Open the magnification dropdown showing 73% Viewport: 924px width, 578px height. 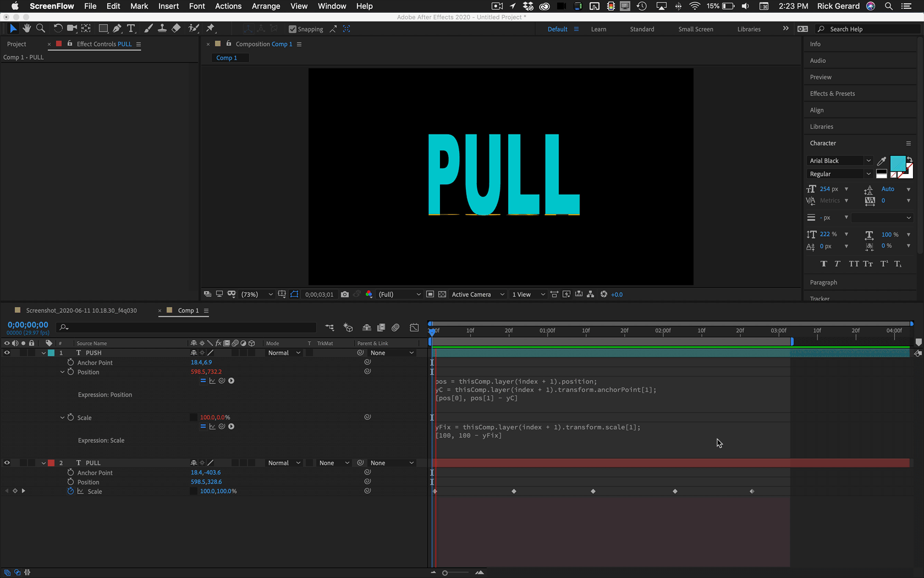point(257,295)
